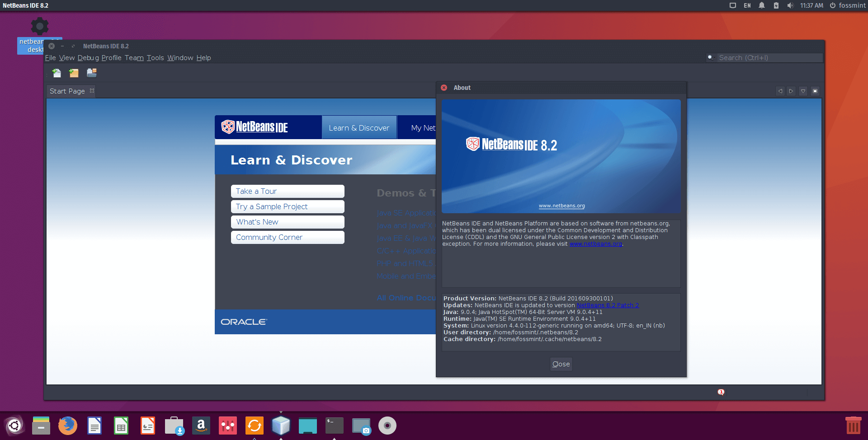The height and width of the screenshot is (440, 868).
Task: Open the Community Corner button
Action: [288, 237]
